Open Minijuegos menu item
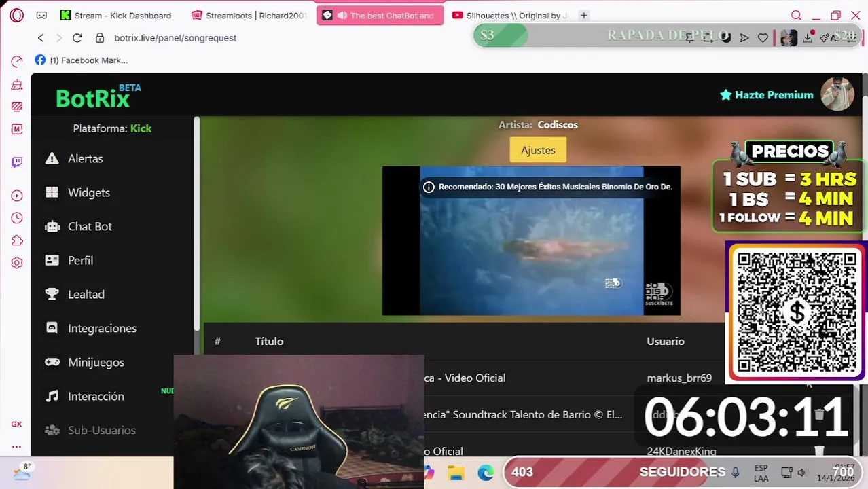Screen dimensions: 868x489 coord(85,362)
